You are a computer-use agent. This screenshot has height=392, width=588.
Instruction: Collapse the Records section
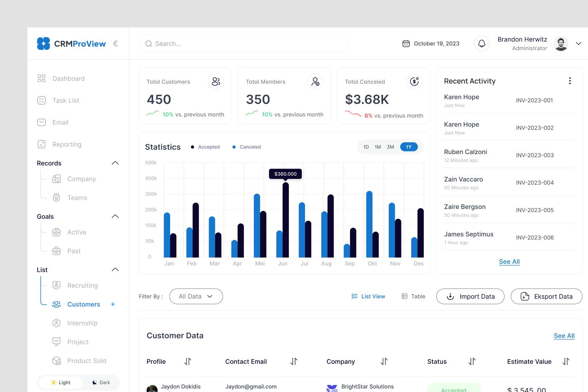coord(115,163)
